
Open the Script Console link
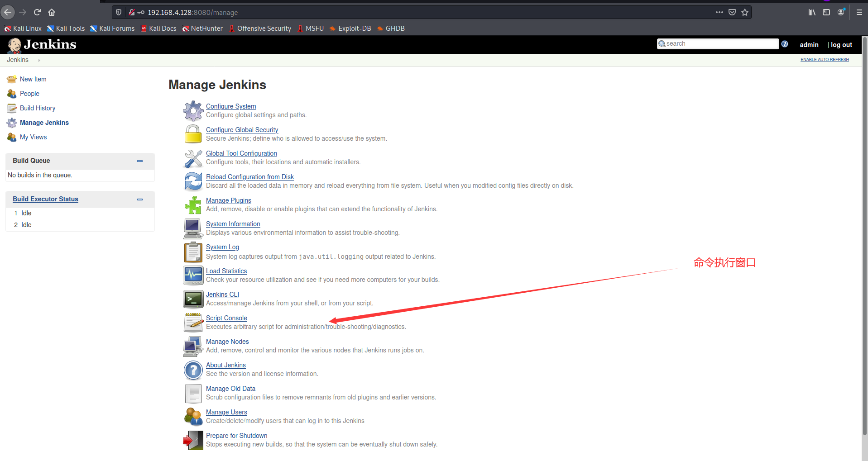point(226,318)
